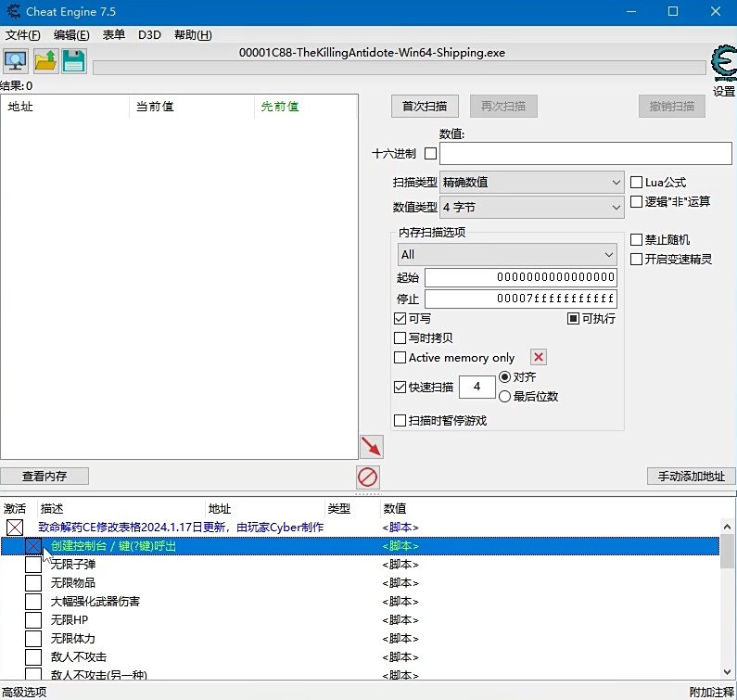Image resolution: width=737 pixels, height=700 pixels.
Task: Click the red arrow add-address icon
Action: tap(371, 447)
